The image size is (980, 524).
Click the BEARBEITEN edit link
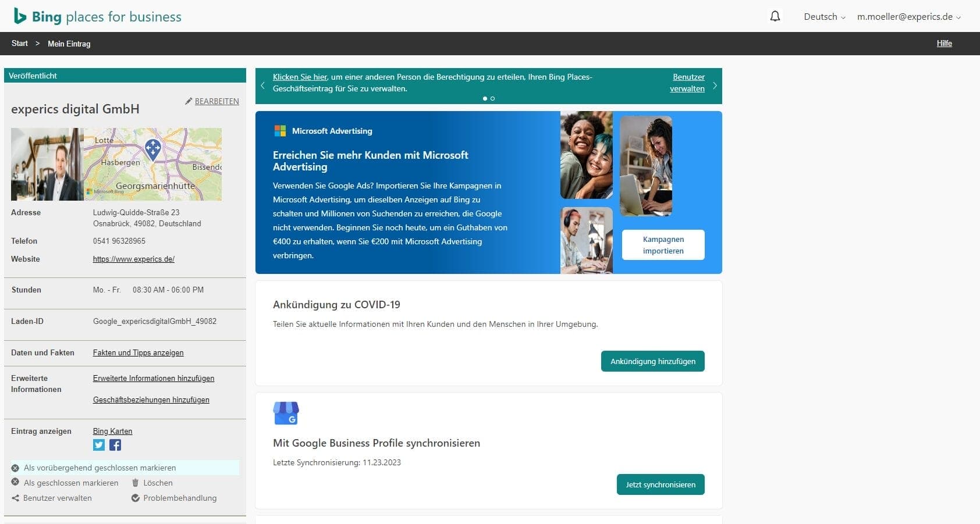(x=216, y=101)
